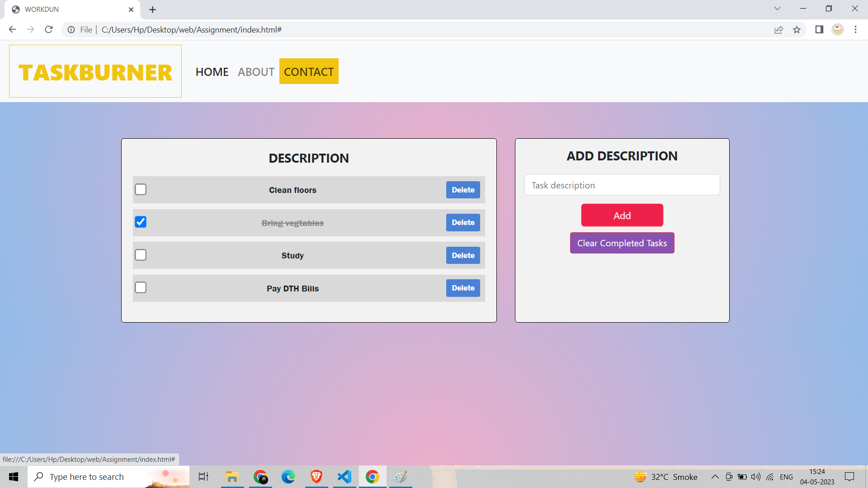Delete the Clean floors task
The width and height of the screenshot is (868, 488).
click(463, 190)
